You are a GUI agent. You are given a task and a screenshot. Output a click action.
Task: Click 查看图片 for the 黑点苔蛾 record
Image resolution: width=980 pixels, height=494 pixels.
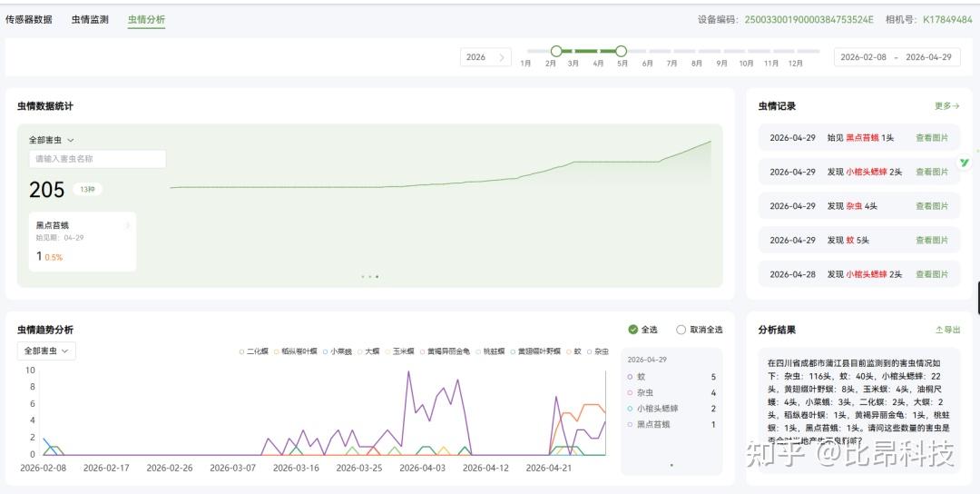(932, 137)
